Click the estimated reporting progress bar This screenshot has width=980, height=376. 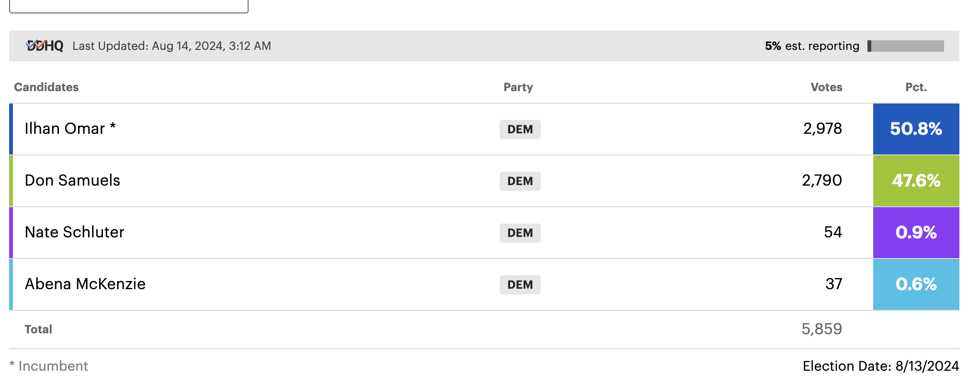pos(905,46)
